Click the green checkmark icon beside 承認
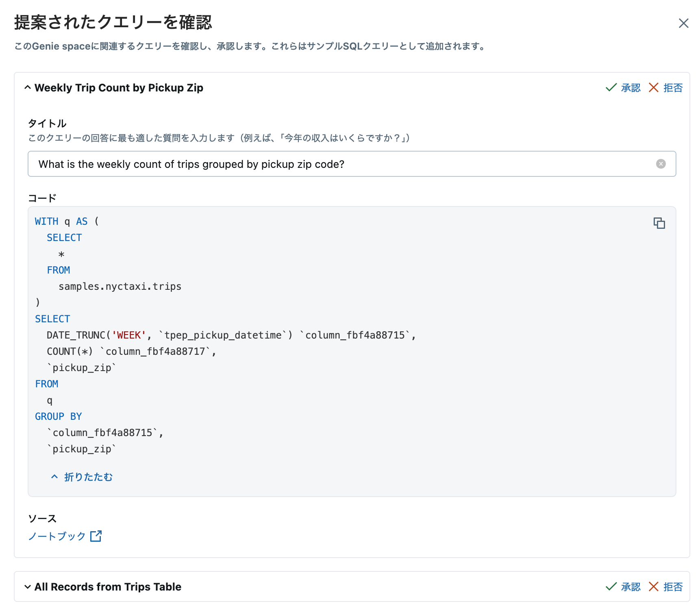Screen dimensions: 700x608 611,87
